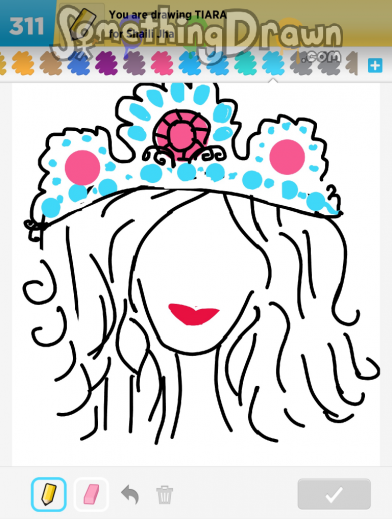392x519 pixels.
Task: Choose the blue swatch right after pink
Action: 190,63
